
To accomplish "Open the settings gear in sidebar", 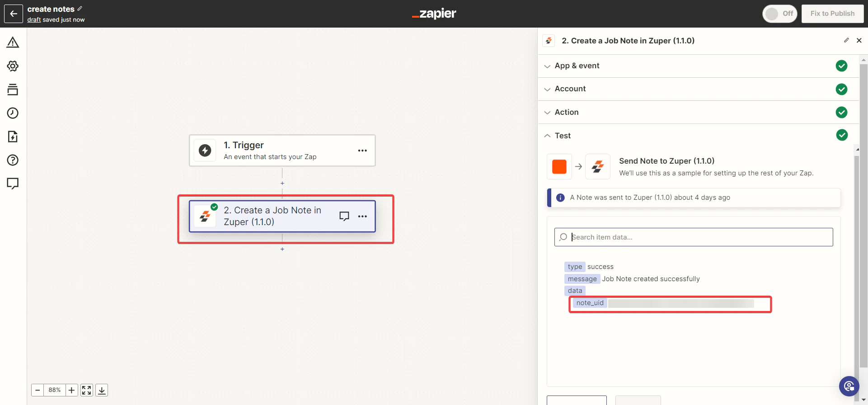I will click(13, 66).
